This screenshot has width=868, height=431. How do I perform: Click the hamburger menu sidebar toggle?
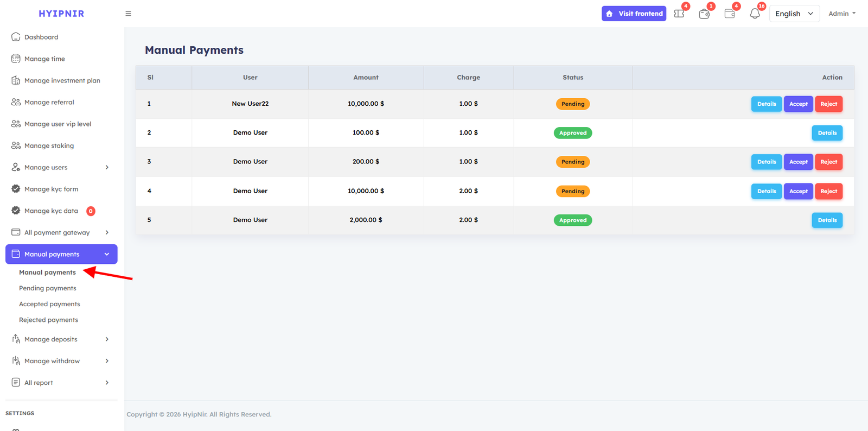128,14
